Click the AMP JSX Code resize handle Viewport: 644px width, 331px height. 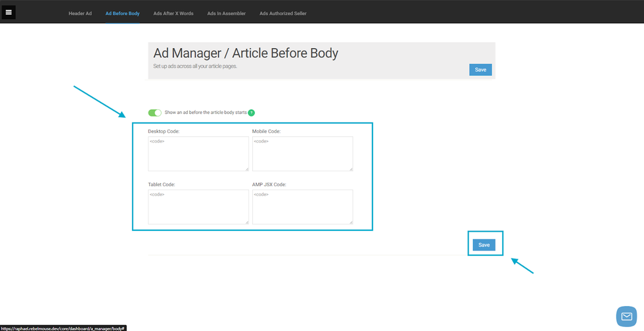coord(351,222)
